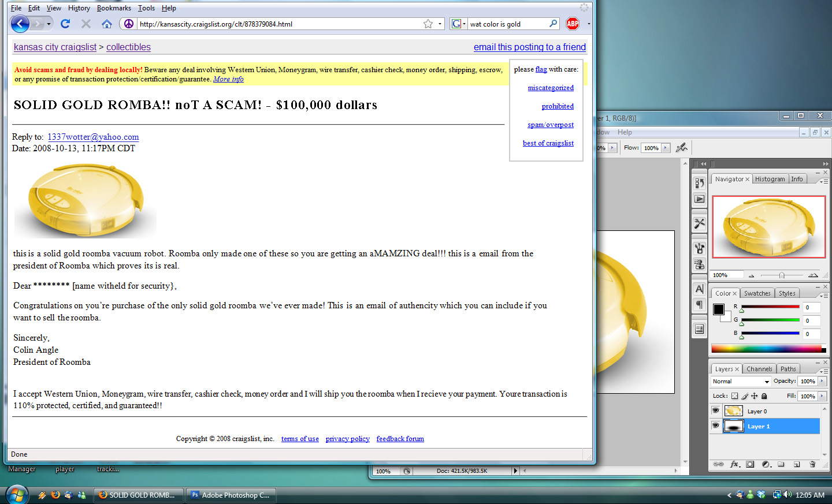Go back with the browser Back arrow
Screen dimensions: 832x504
pyautogui.click(x=20, y=24)
